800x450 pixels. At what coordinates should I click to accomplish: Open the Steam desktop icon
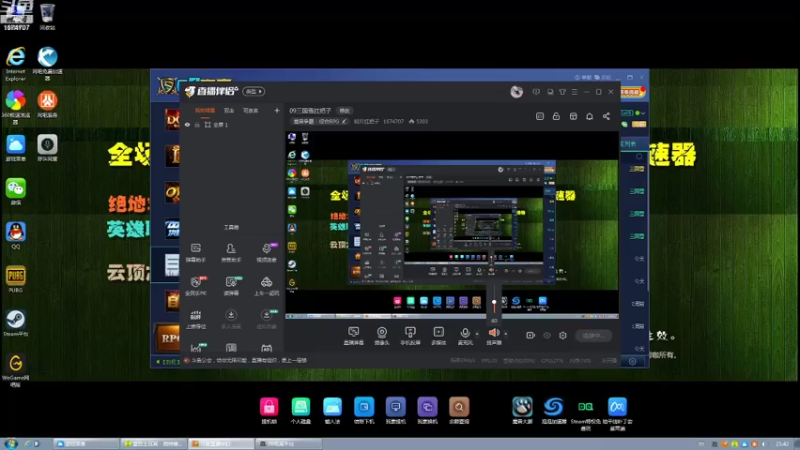[x=15, y=323]
